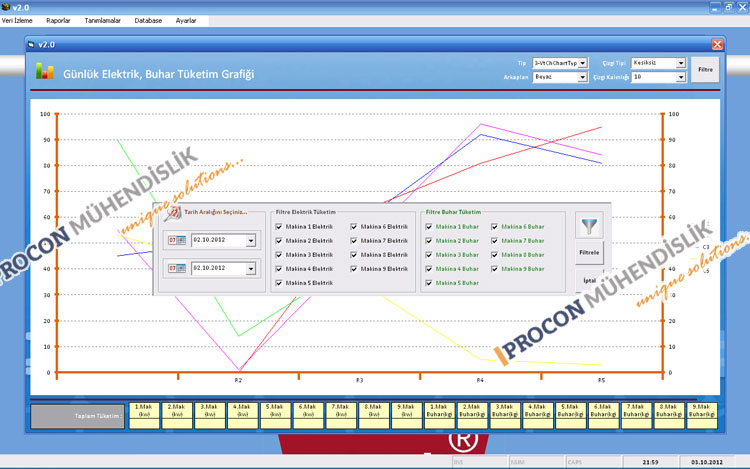The image size is (750, 469).
Task: Expand the Çizgi Tipi dropdown
Action: [681, 63]
